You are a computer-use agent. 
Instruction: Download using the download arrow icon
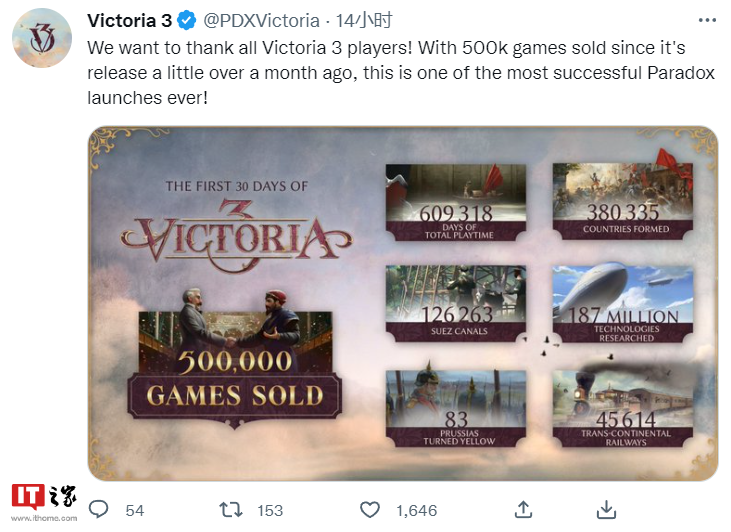[x=606, y=510]
